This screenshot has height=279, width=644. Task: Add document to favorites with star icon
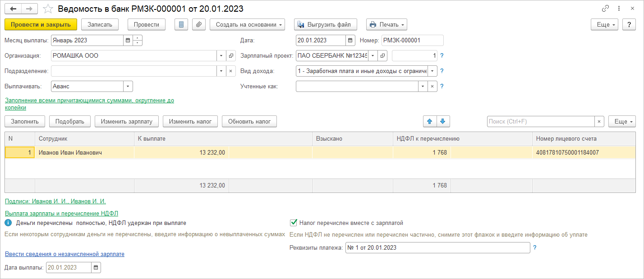point(48,9)
